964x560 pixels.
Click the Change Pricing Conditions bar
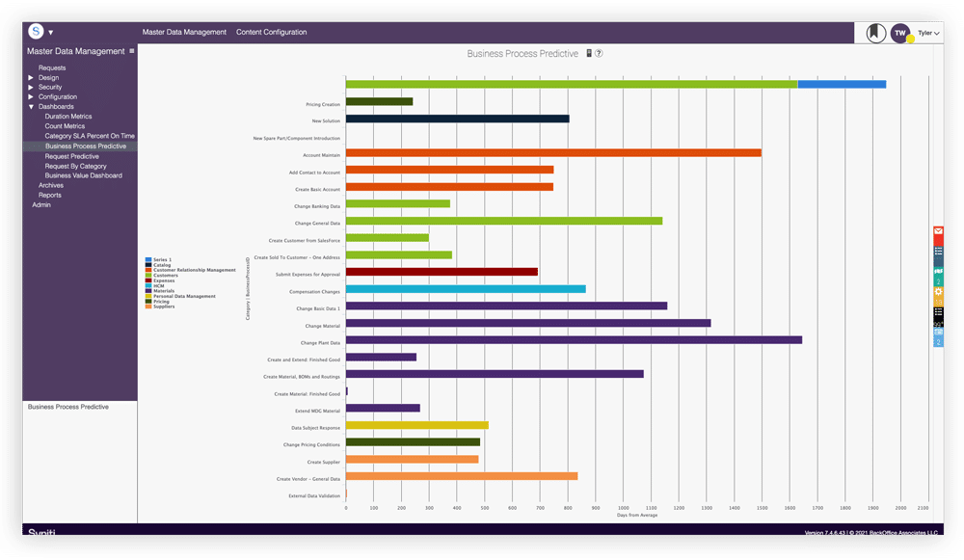click(414, 442)
